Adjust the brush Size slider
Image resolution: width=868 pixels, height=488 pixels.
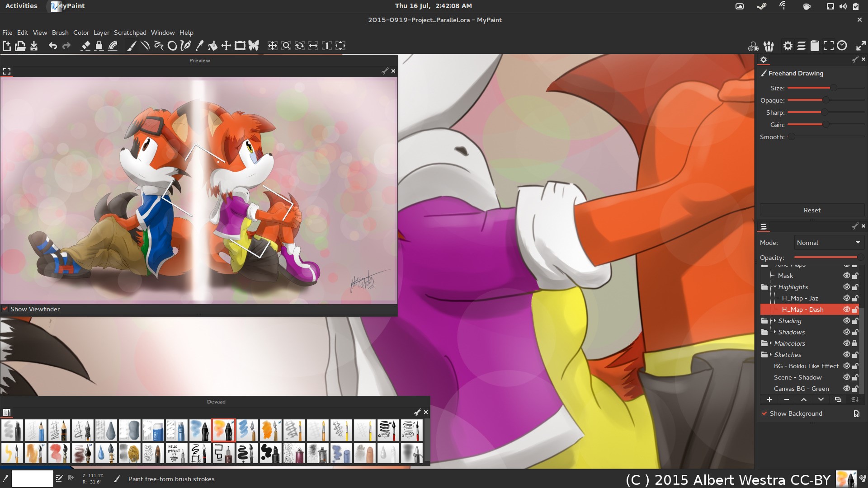(x=833, y=88)
